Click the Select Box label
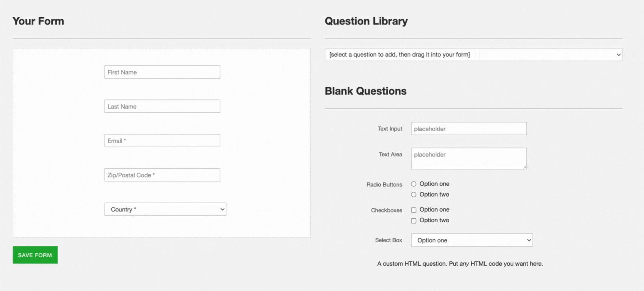The width and height of the screenshot is (644, 291). coord(388,240)
